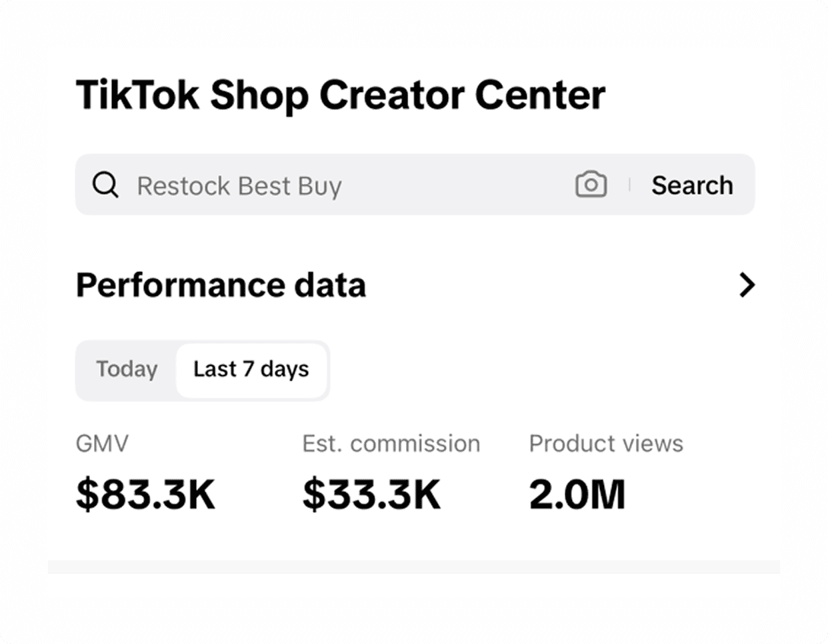Screen dimensions: 828x644
Task: Switch to the Today tab
Action: [127, 369]
